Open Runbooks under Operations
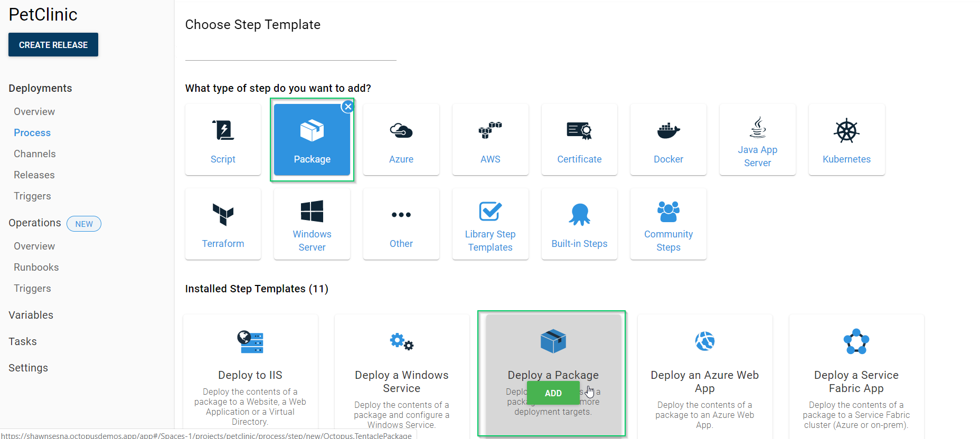 pyautogui.click(x=36, y=268)
